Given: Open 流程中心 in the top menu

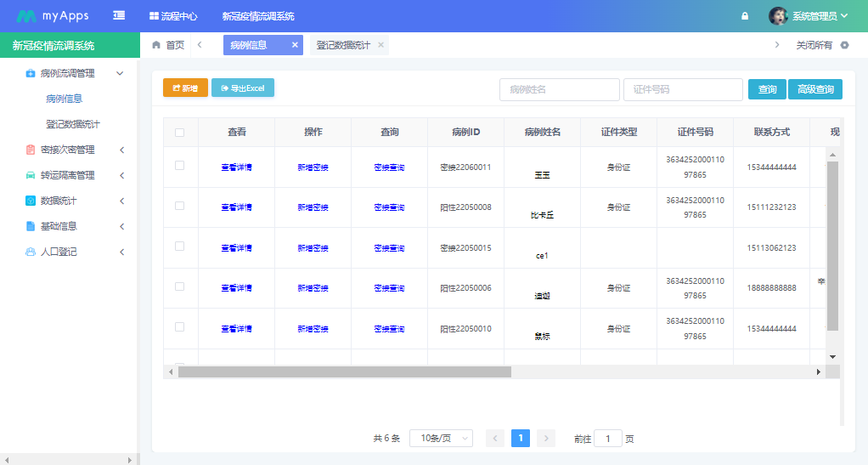Looking at the screenshot, I should point(173,16).
